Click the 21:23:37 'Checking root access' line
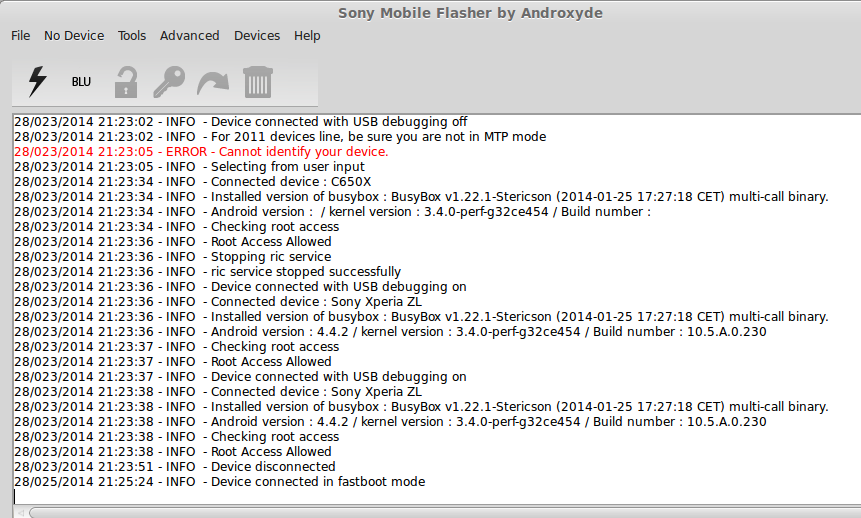The width and height of the screenshot is (861, 518). (176, 347)
